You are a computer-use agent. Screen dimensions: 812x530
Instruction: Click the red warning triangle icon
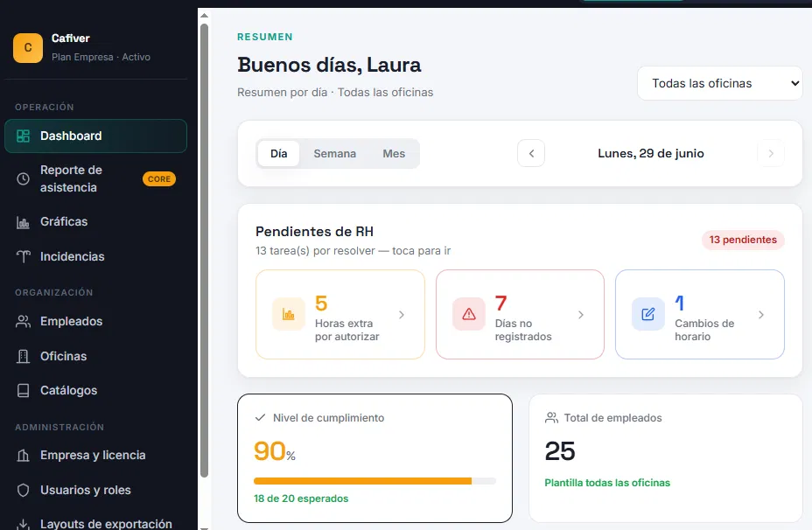(x=469, y=314)
